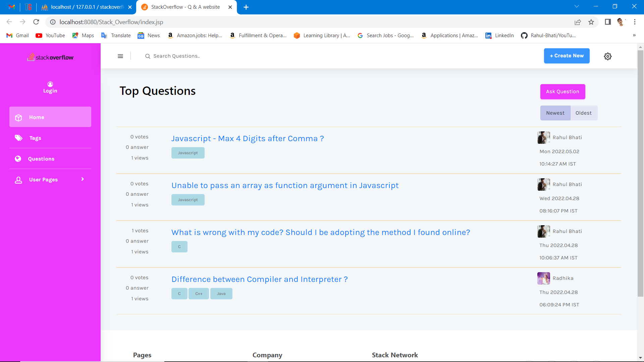Screen dimensions: 644x362
Task: Click the Tags icon in sidebar
Action: [x=18, y=138]
